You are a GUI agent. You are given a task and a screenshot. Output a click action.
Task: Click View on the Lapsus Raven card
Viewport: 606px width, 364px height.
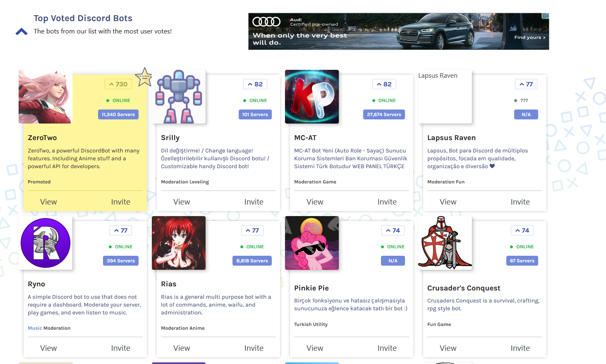pyautogui.click(x=448, y=202)
